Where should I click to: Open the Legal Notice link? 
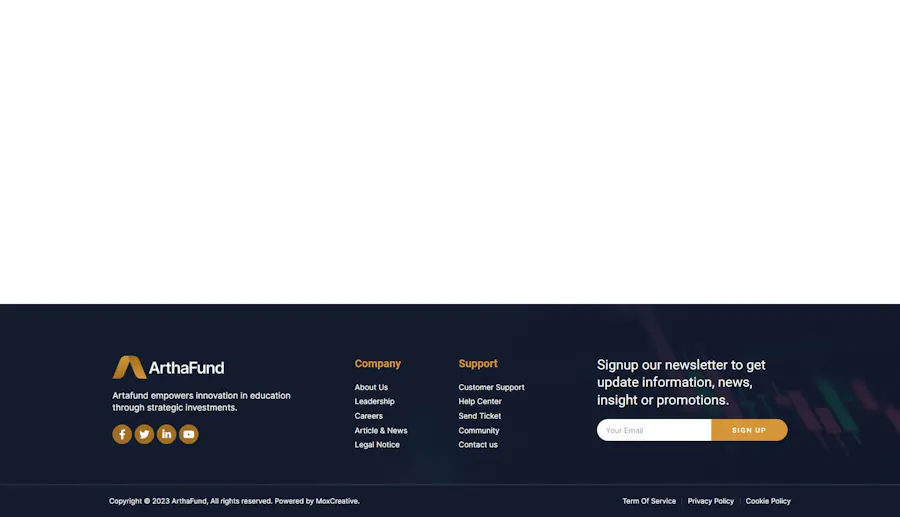click(x=377, y=445)
